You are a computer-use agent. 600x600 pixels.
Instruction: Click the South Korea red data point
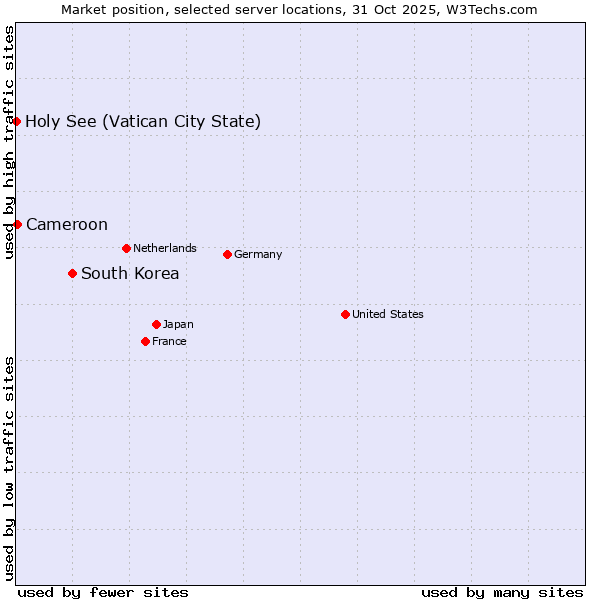tap(72, 273)
